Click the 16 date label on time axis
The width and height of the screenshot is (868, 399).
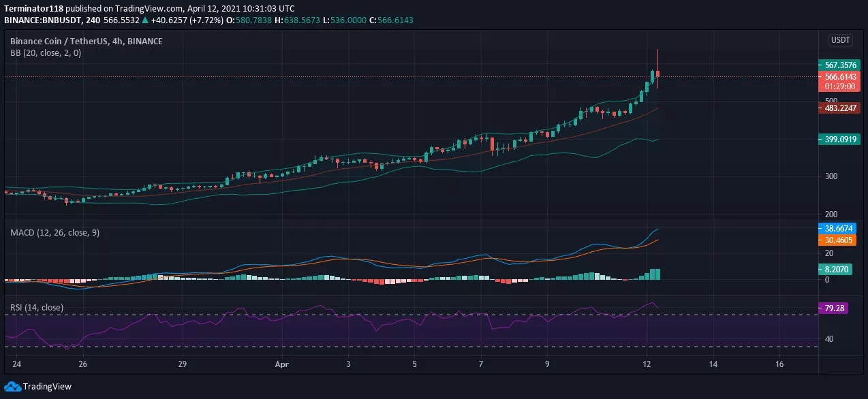click(779, 364)
